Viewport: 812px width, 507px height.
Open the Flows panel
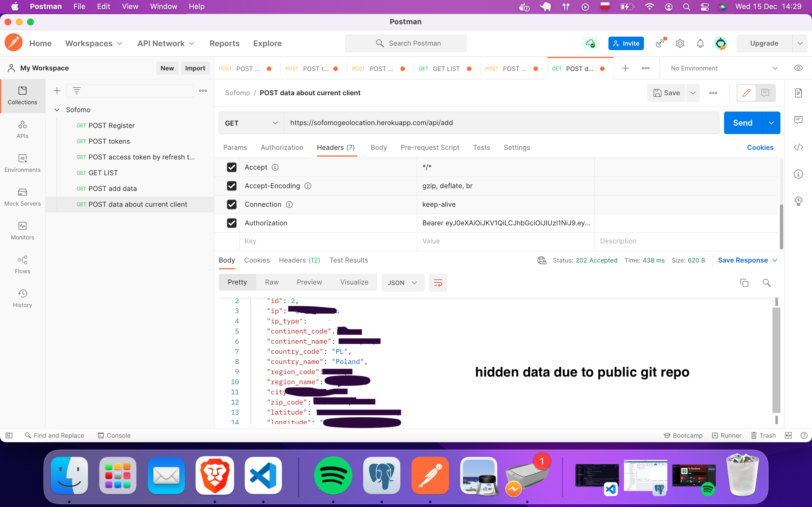pyautogui.click(x=22, y=264)
